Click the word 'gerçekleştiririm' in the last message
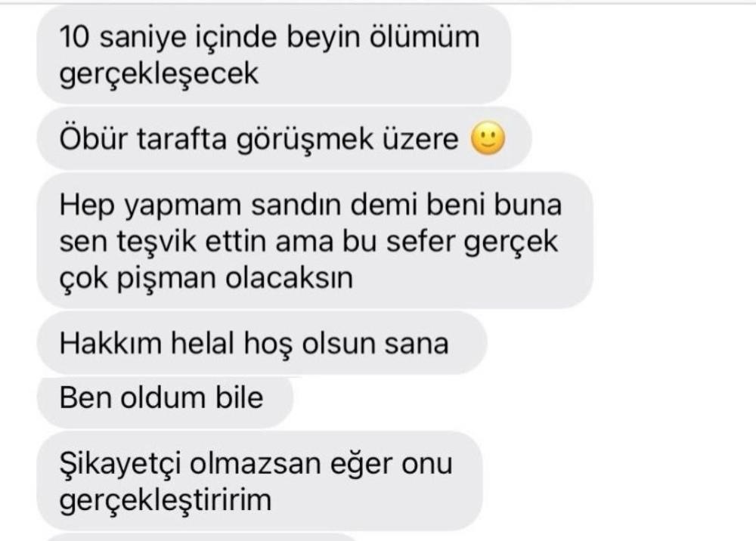 point(166,500)
